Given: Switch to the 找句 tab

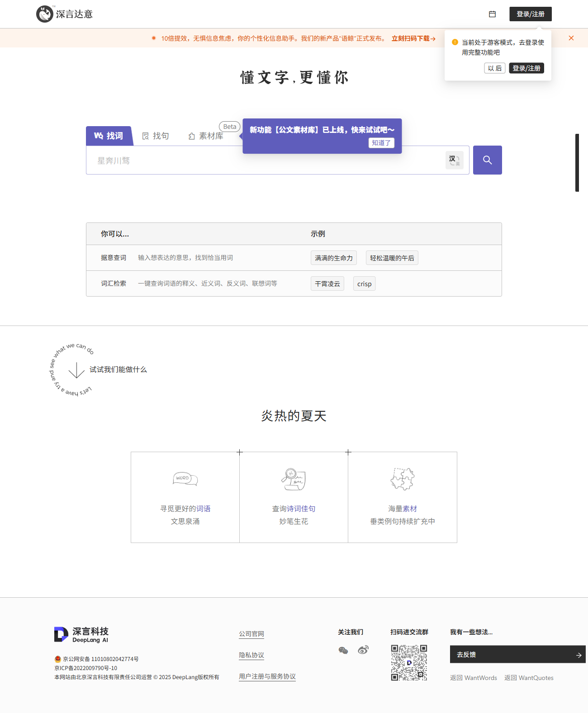Looking at the screenshot, I should pyautogui.click(x=156, y=136).
